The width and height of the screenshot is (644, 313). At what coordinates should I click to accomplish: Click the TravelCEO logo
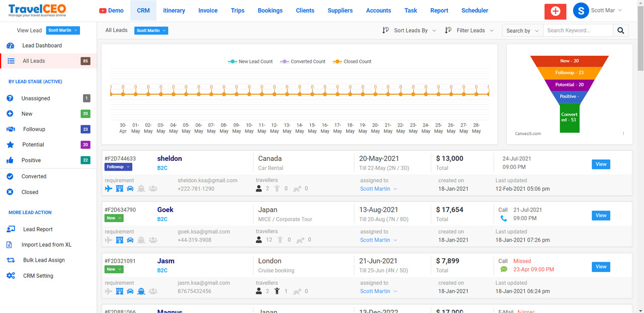(37, 10)
